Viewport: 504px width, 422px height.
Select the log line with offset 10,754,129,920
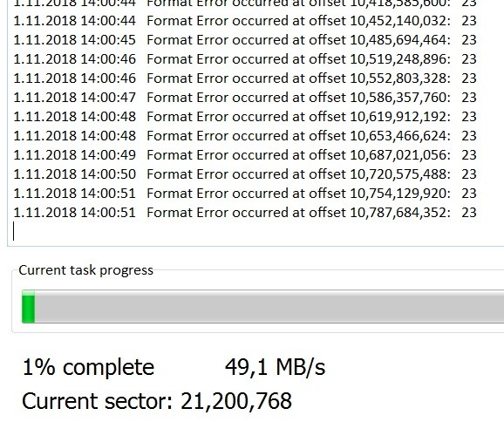coord(245,194)
